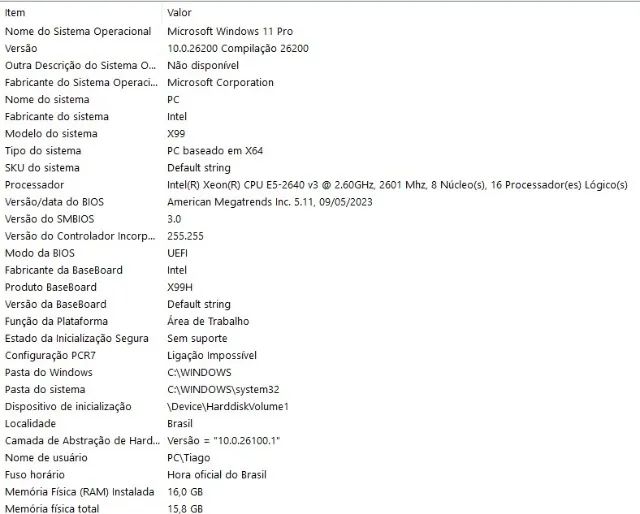Select value 'PC\Tiago'

[x=189, y=458]
